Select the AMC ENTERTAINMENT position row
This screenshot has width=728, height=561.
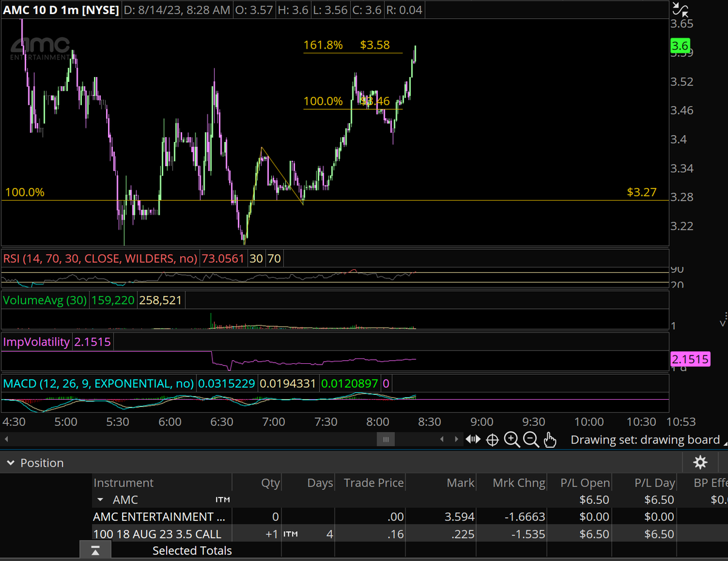[x=409, y=517]
